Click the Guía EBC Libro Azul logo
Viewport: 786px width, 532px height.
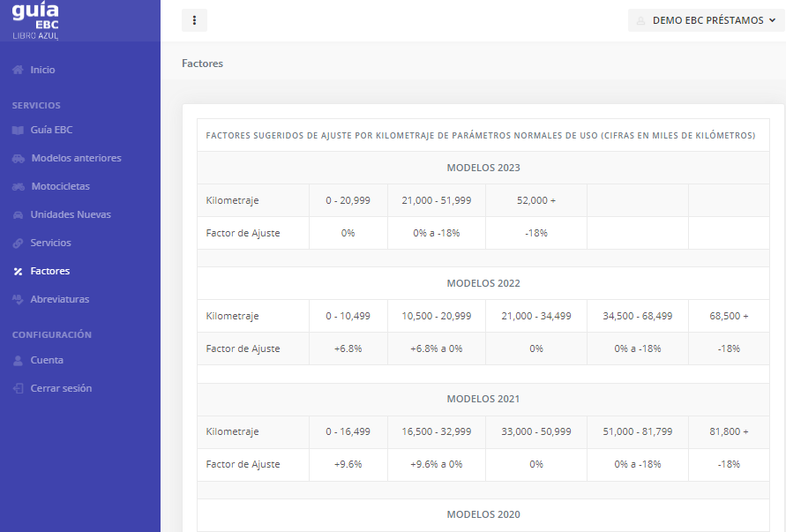(36, 20)
